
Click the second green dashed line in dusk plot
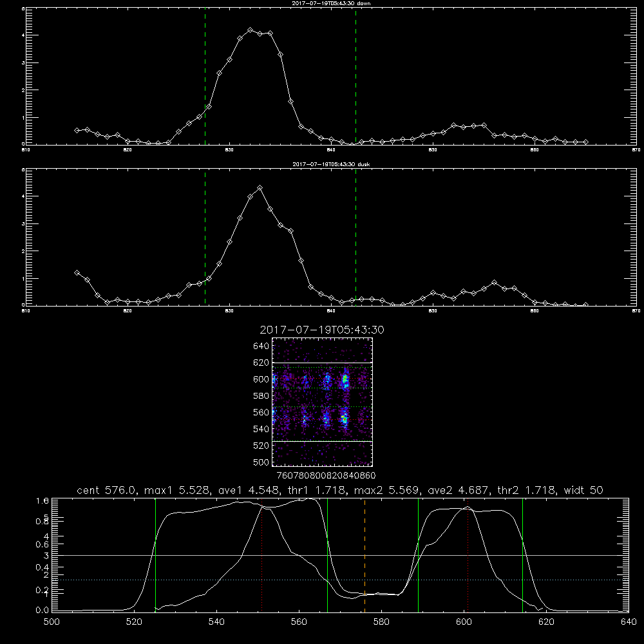point(355,238)
